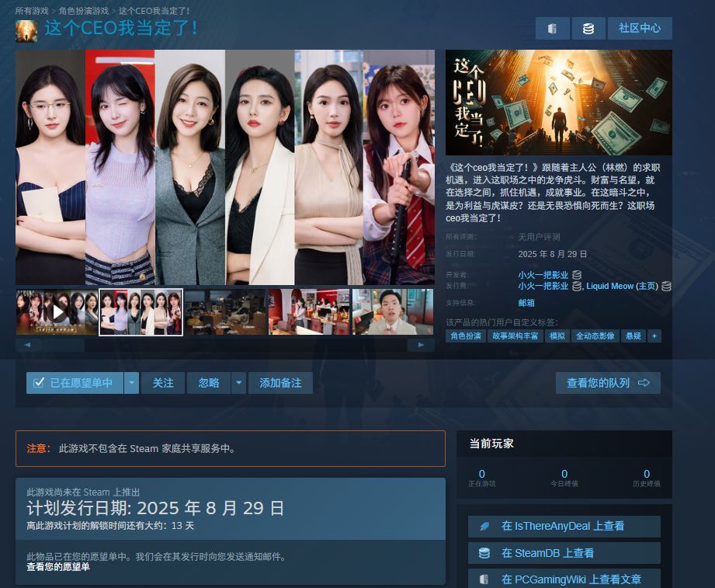Click 查看您的队列 queue button

coord(608,383)
